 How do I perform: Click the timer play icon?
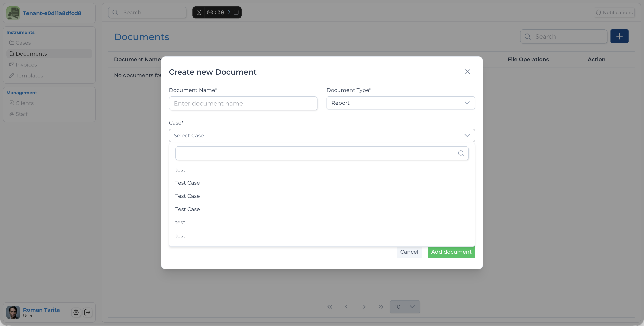pyautogui.click(x=229, y=12)
